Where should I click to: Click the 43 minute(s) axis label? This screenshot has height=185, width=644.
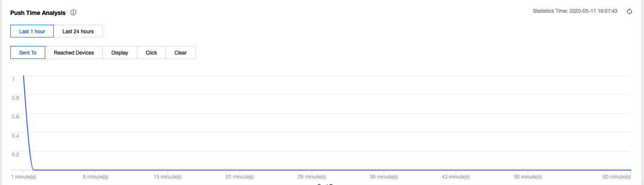pos(456,176)
